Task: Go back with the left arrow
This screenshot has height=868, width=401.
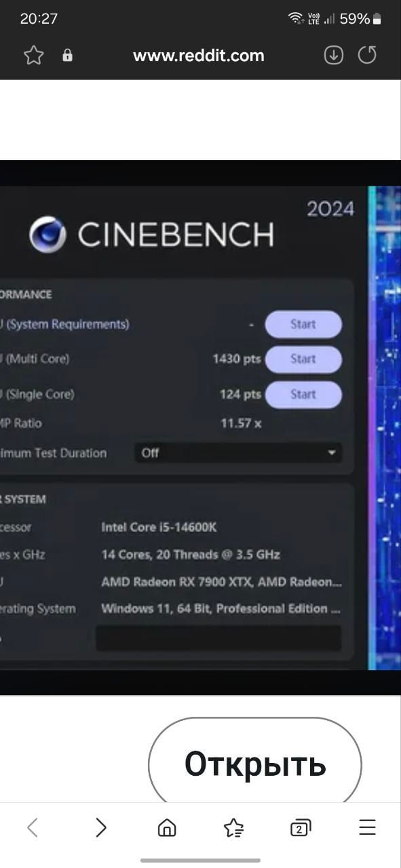Action: pos(33,827)
